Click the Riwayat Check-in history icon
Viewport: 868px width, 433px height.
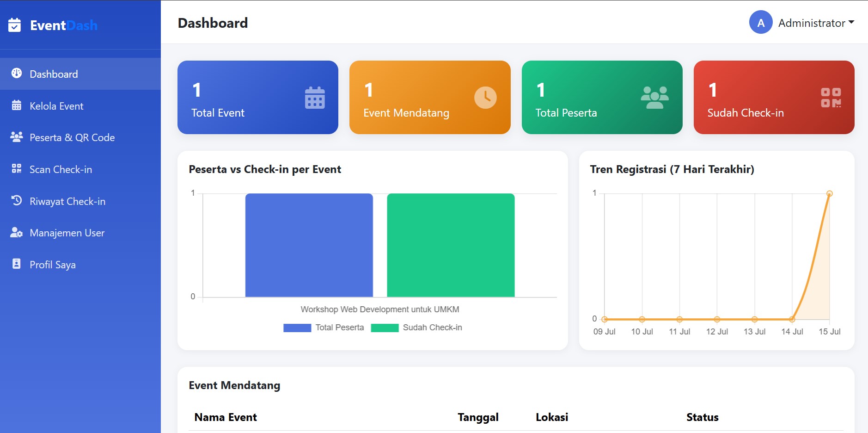click(x=17, y=201)
